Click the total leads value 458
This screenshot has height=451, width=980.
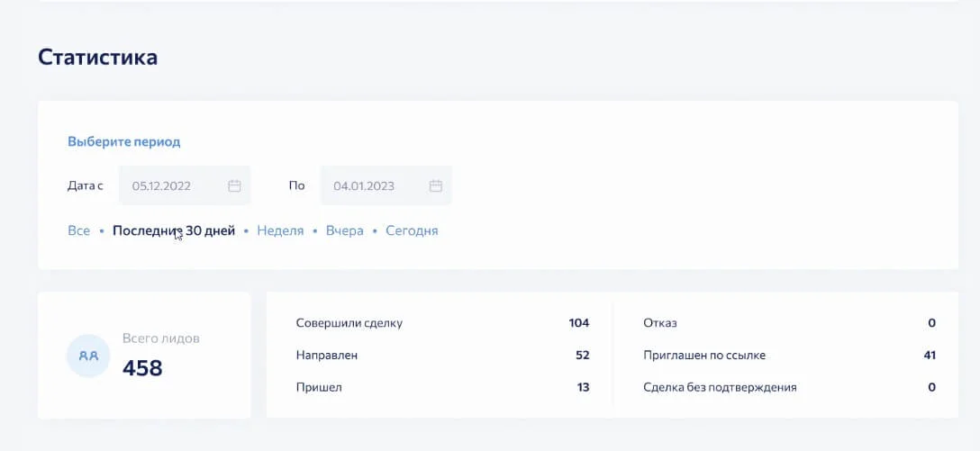pyautogui.click(x=142, y=368)
